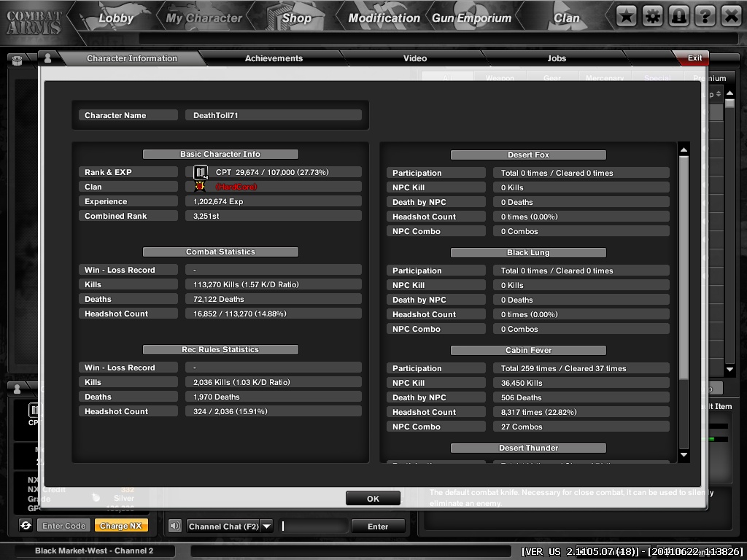The width and height of the screenshot is (747, 560).
Task: Click the 27 Combos value
Action: click(x=522, y=427)
